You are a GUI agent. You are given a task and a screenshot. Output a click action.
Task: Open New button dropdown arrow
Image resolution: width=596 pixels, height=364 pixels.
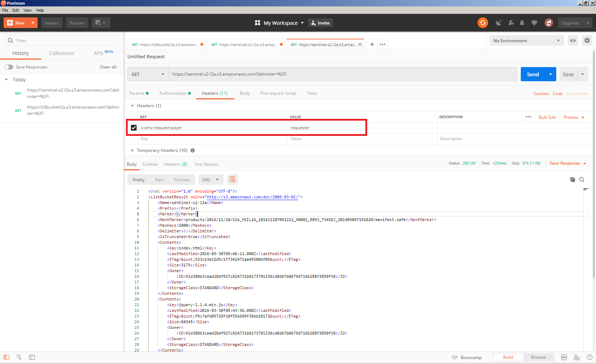click(33, 23)
